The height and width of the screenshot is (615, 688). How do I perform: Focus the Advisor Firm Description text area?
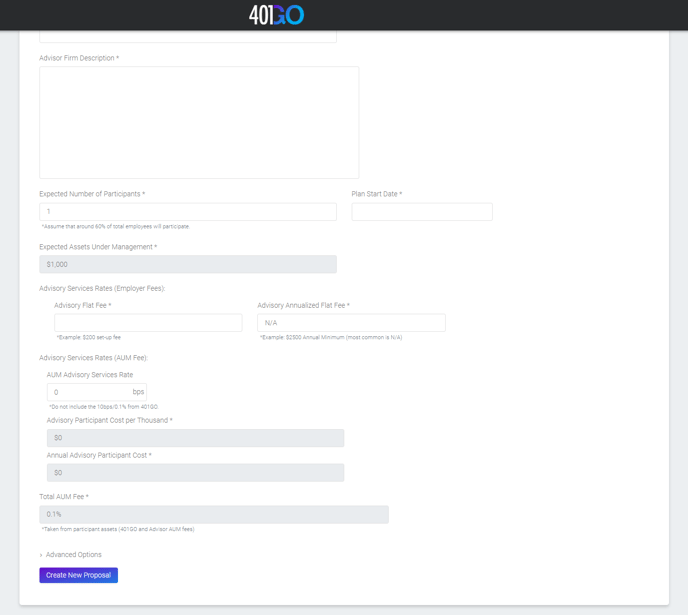click(199, 122)
